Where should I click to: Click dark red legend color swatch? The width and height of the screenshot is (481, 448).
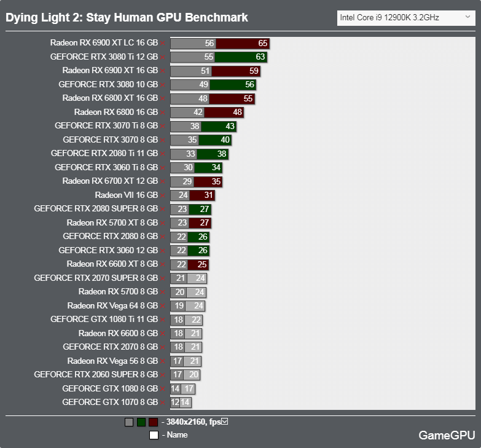pos(153,422)
